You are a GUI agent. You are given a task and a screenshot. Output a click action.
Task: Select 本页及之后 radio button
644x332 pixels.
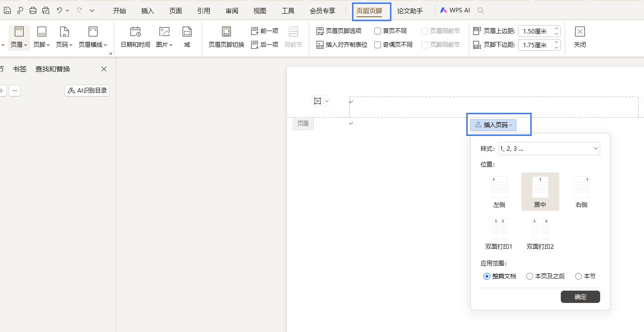530,276
